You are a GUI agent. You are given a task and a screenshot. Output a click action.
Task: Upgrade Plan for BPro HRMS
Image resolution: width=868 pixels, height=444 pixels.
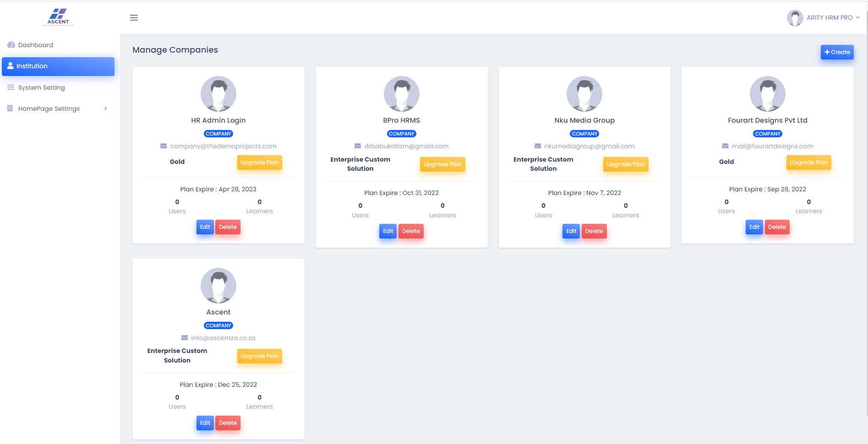click(442, 164)
